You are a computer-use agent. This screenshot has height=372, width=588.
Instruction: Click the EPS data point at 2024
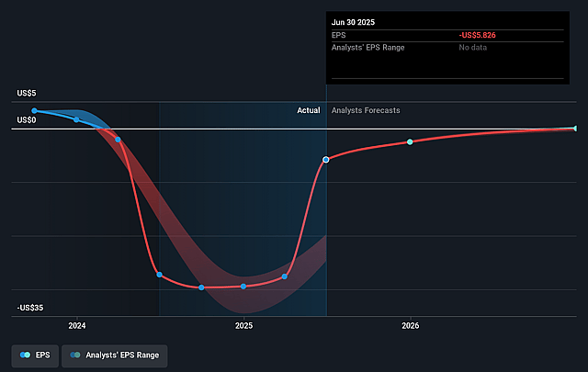pos(76,119)
